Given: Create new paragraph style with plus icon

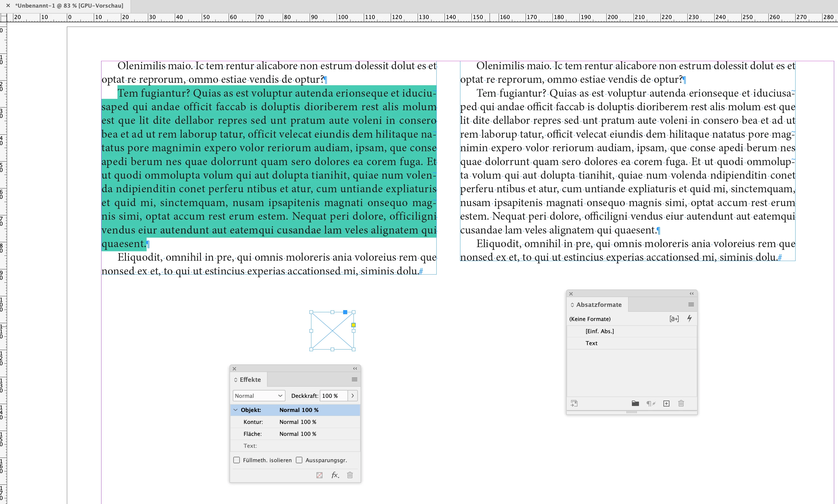Looking at the screenshot, I should click(666, 404).
